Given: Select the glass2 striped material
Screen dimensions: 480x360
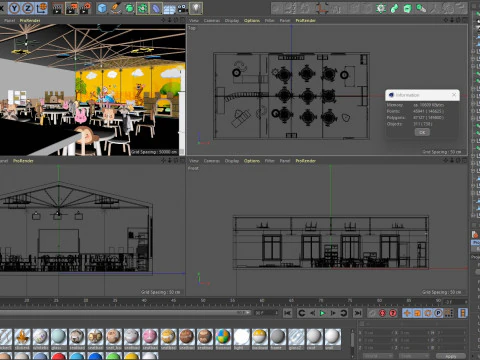Looking at the screenshot, I should 296,337.
